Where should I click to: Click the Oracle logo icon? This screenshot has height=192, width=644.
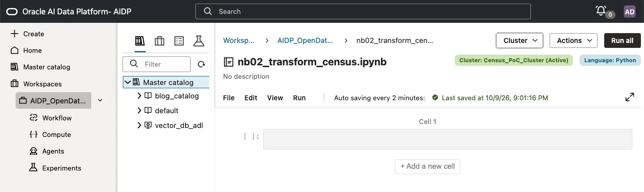(12, 12)
